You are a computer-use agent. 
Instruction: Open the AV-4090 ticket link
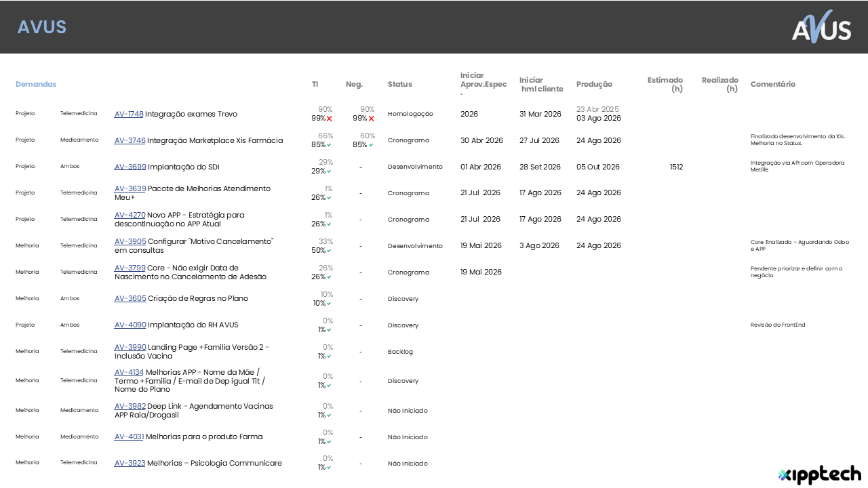pos(130,325)
